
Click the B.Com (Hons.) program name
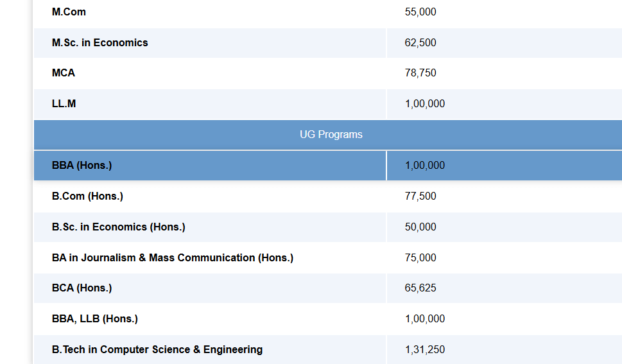(x=88, y=196)
